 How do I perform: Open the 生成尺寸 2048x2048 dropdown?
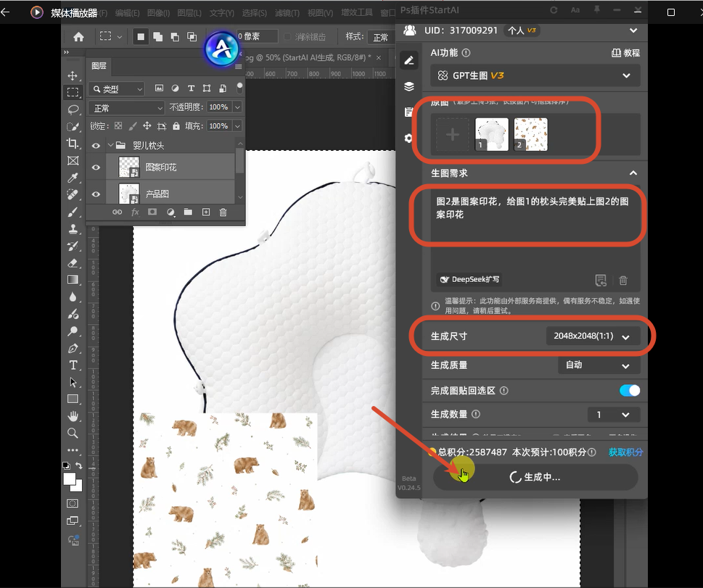(593, 336)
